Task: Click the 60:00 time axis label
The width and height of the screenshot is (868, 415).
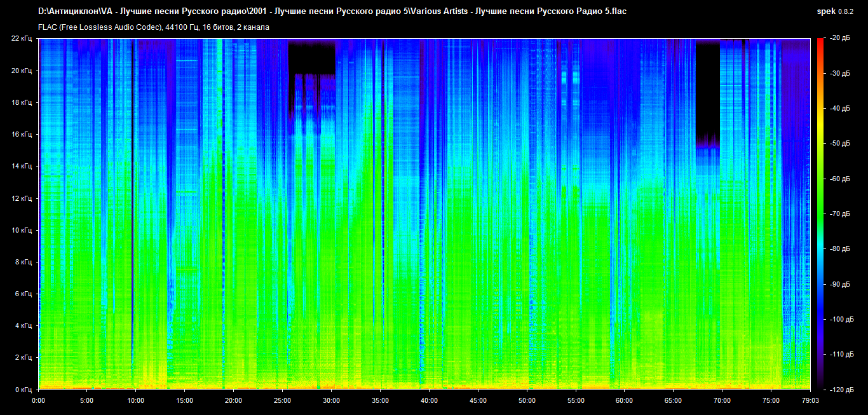Action: (x=624, y=401)
